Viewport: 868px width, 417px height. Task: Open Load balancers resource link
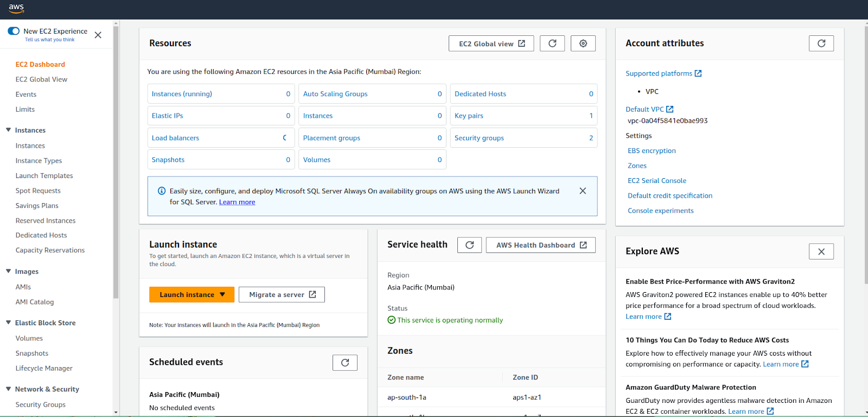point(175,138)
